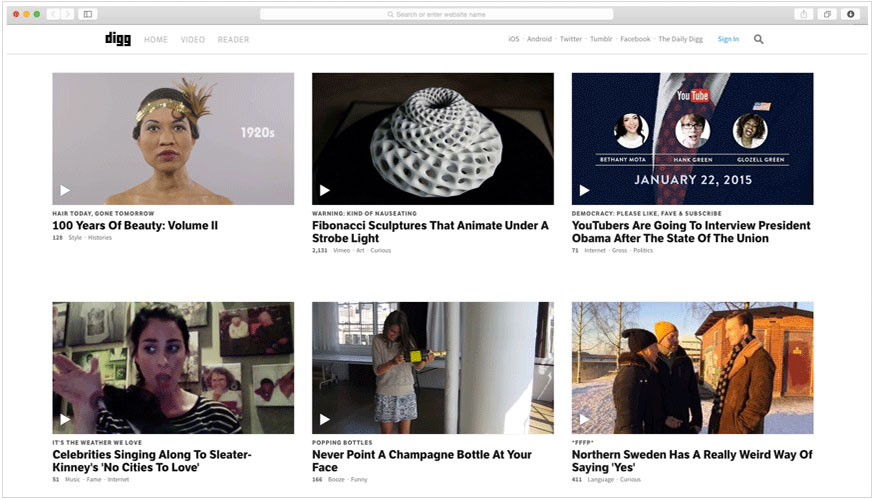Show all tabs button in Safari

click(x=827, y=14)
